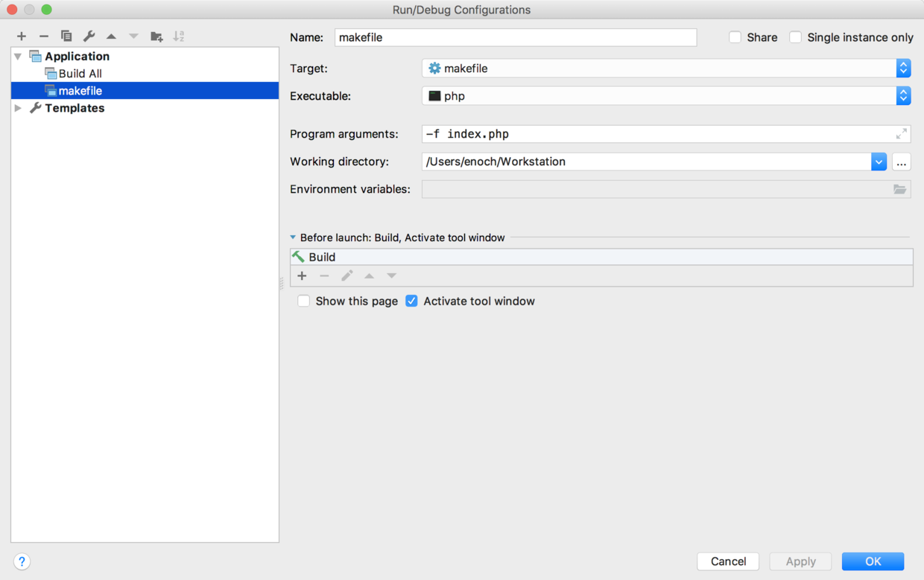Create new folder for configurations
The height and width of the screenshot is (580, 924).
click(x=156, y=36)
